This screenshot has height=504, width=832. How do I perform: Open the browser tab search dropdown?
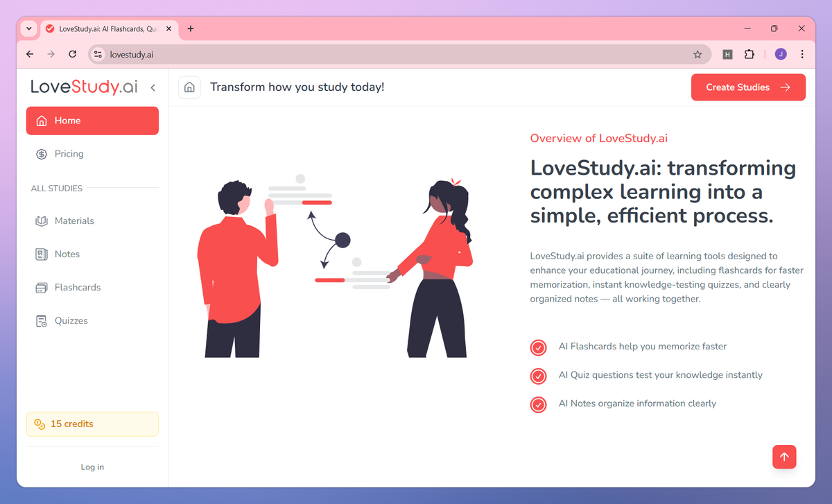pyautogui.click(x=28, y=28)
